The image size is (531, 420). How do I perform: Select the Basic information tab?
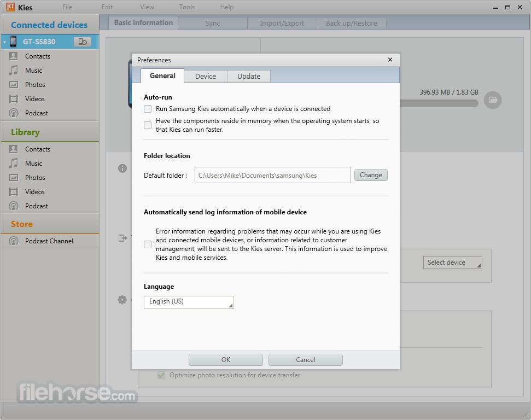143,22
